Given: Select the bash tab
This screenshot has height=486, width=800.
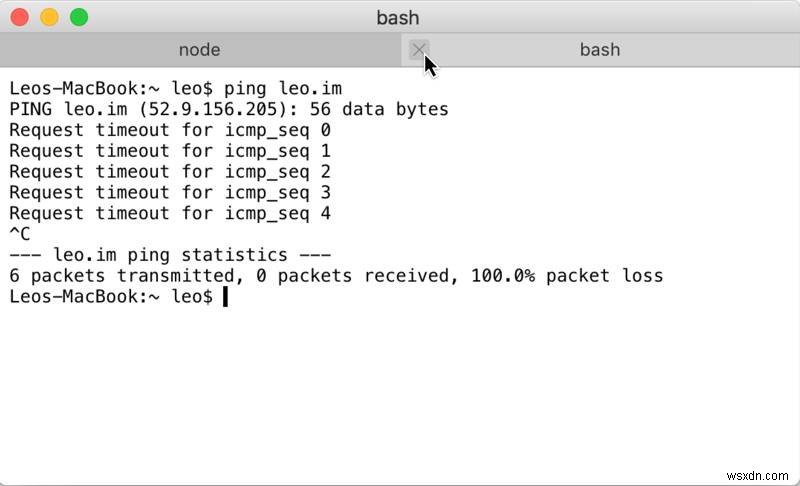Looking at the screenshot, I should point(600,50).
